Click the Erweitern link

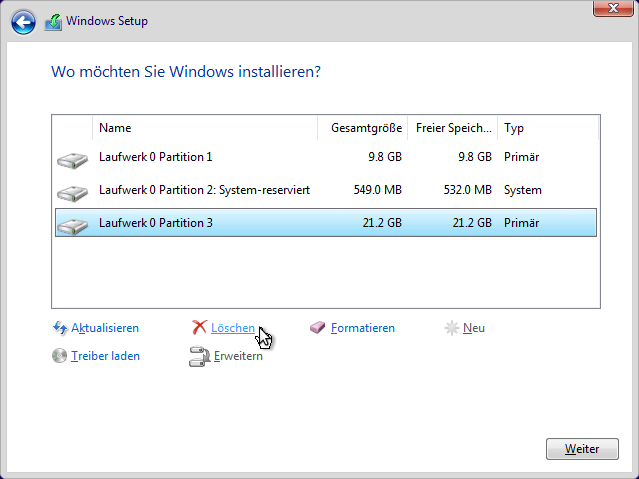coord(238,356)
